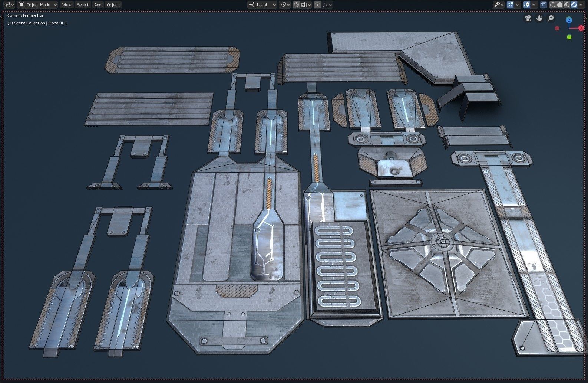Open the Select menu
This screenshot has height=383, width=588.
pyautogui.click(x=83, y=5)
